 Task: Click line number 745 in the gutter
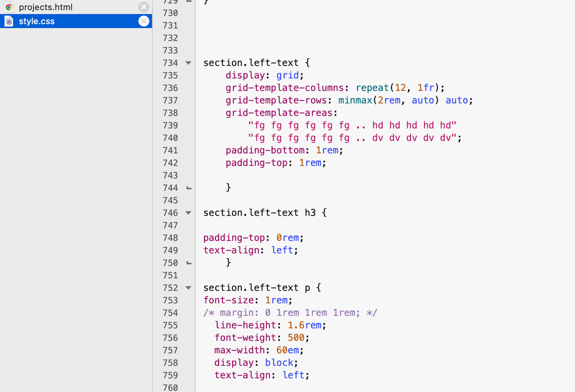(170, 200)
